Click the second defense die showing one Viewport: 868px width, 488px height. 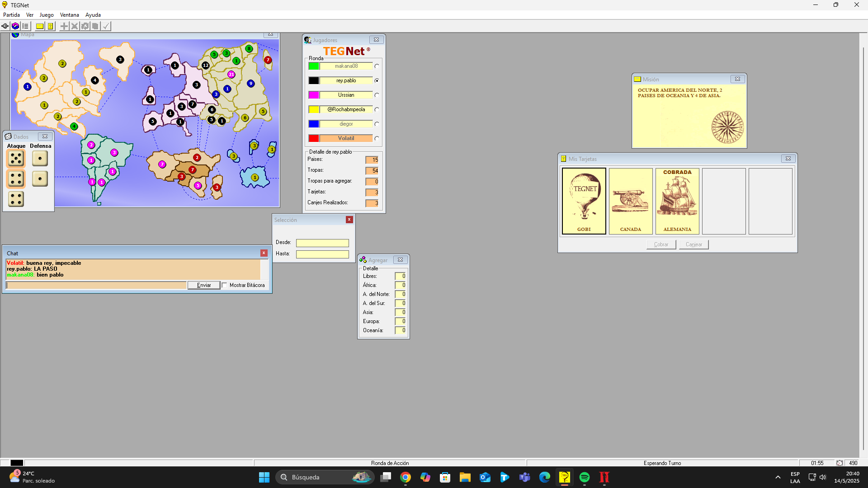point(40,179)
